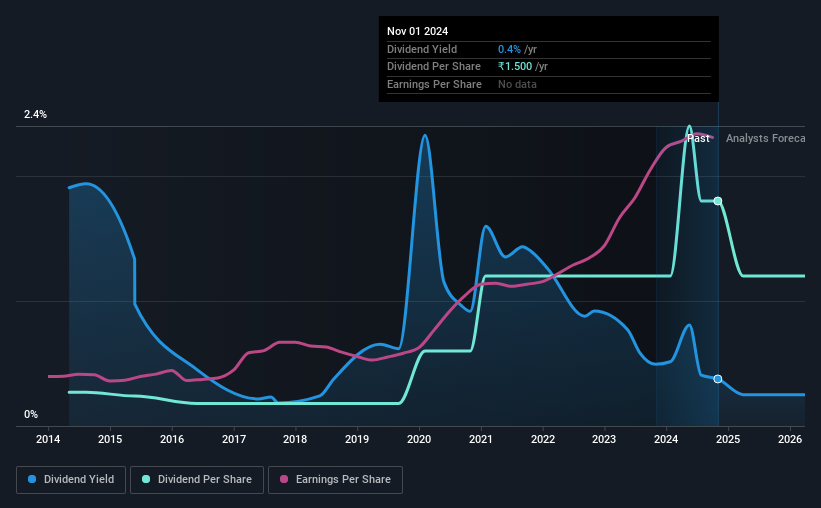Click the No data earnings tooltip value
Image resolution: width=821 pixels, height=508 pixels.
[x=517, y=84]
